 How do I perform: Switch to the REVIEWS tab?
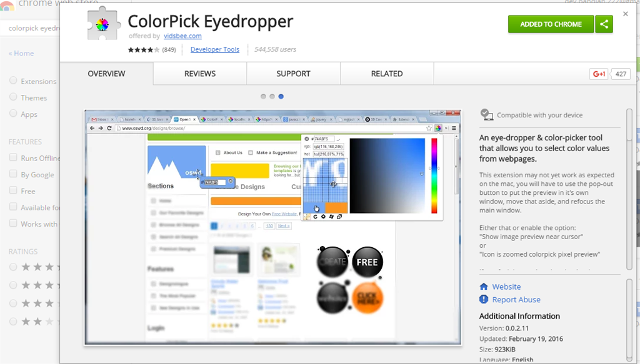point(200,74)
